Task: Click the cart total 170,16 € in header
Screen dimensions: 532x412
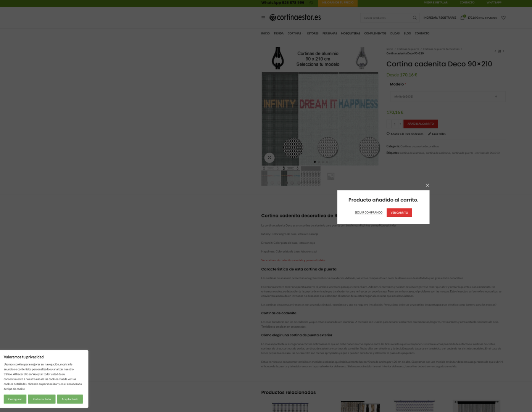Action: tap(482, 18)
